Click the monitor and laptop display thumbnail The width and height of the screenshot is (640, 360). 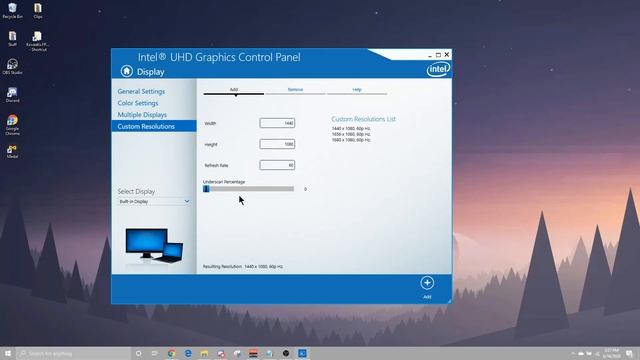pyautogui.click(x=154, y=245)
